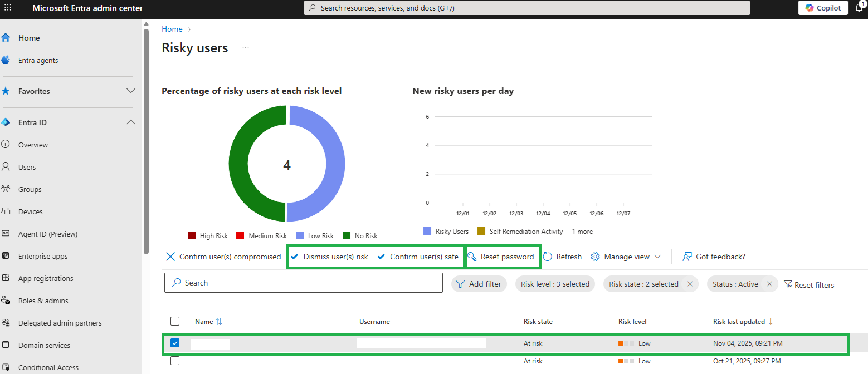Open Enterprise apps in the sidebar

(x=43, y=256)
